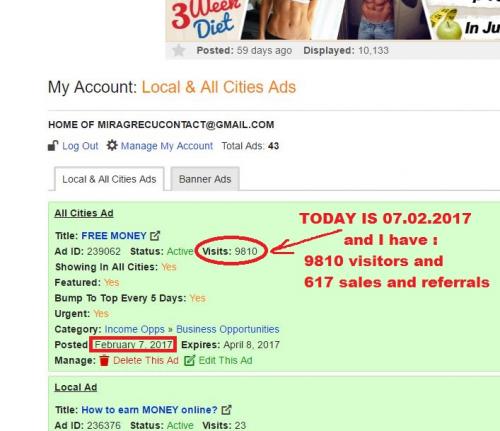The height and width of the screenshot is (431, 500).
Task: Open the Income Opps category link
Action: 135,329
